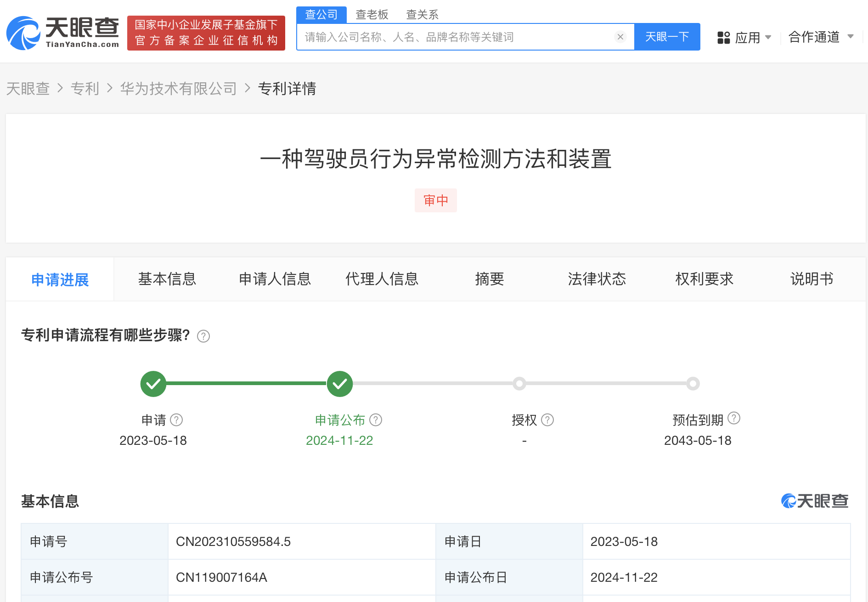Viewport: 868px width, 602px height.
Task: Click the help icon next to 申请
Action: click(x=176, y=420)
